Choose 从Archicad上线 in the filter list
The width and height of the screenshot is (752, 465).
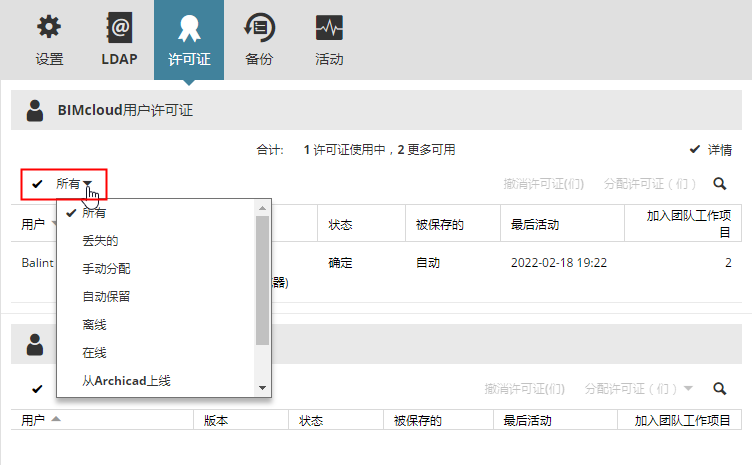pyautogui.click(x=126, y=381)
